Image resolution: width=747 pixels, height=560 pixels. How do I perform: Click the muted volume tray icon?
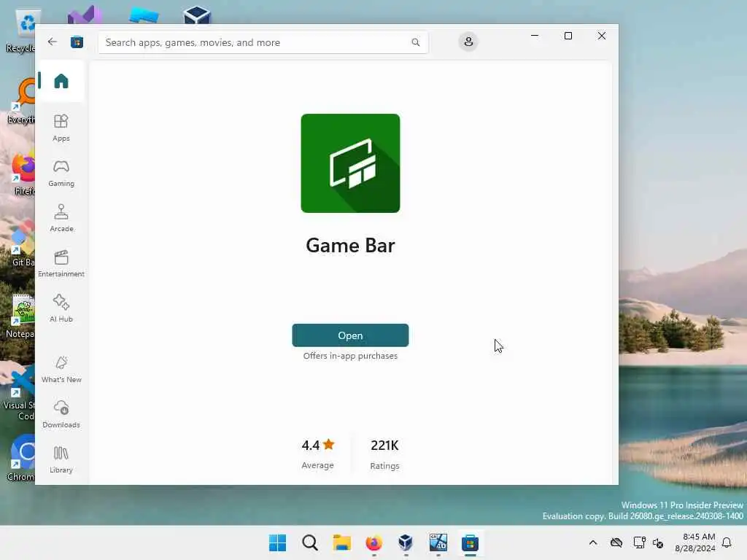click(x=659, y=542)
